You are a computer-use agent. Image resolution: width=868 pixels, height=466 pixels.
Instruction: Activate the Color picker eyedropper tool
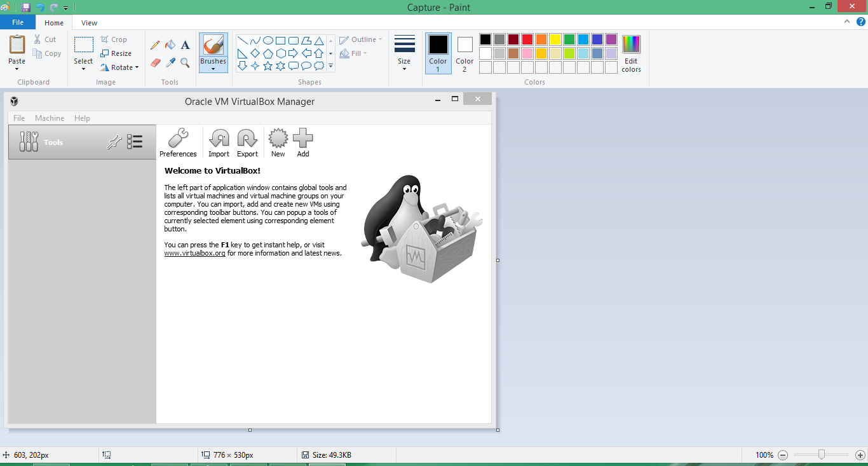pyautogui.click(x=170, y=62)
